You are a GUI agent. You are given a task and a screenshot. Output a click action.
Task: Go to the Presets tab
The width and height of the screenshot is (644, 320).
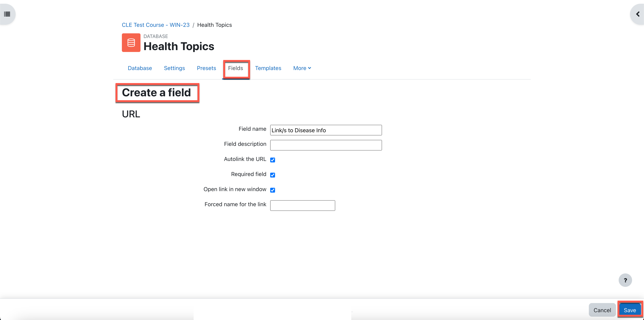pos(206,68)
